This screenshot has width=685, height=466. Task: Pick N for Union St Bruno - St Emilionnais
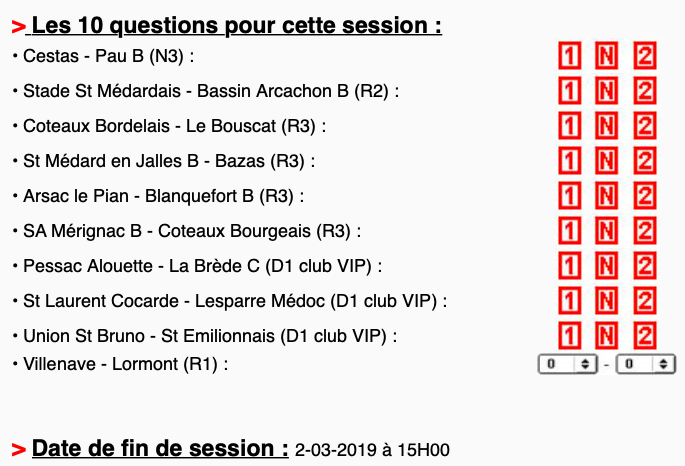(606, 335)
